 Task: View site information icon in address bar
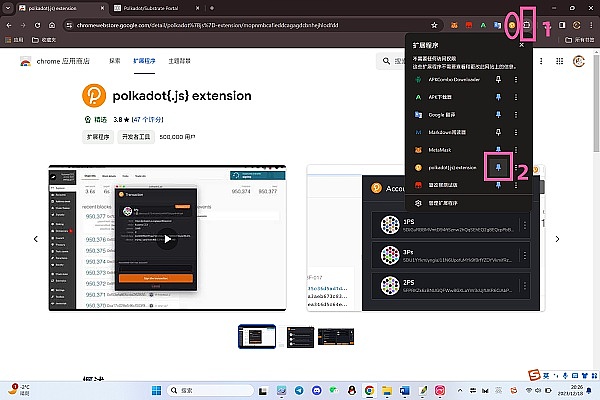tap(69, 25)
